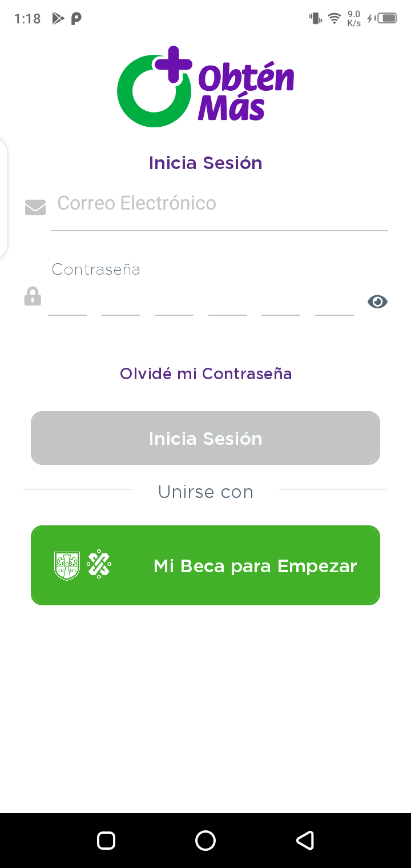Toggle password visibility eye icon
Screen dimensions: 411x868
coord(377,302)
